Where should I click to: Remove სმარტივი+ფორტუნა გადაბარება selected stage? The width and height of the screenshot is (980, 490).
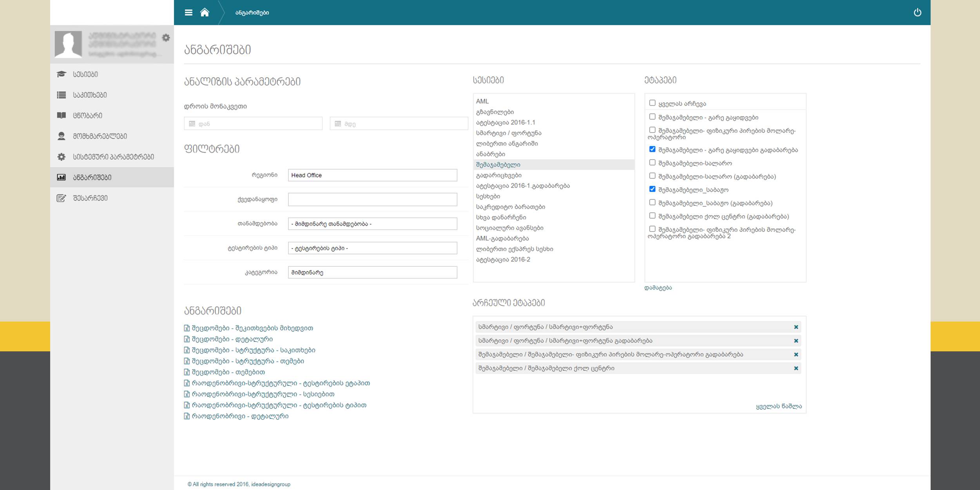(x=796, y=341)
